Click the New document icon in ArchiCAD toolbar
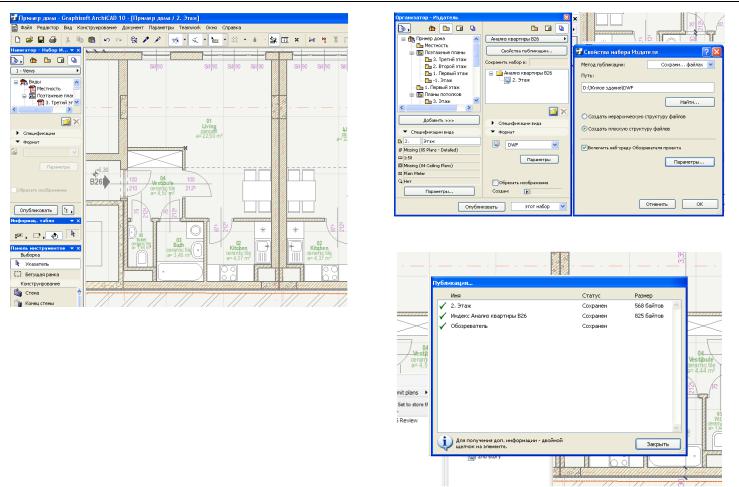The height and width of the screenshot is (487, 739). [17, 40]
